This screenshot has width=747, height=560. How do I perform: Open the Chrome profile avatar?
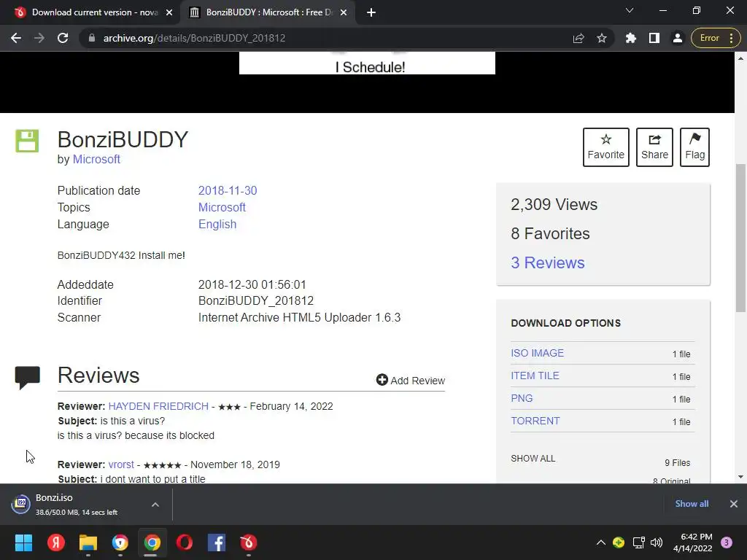click(x=677, y=38)
